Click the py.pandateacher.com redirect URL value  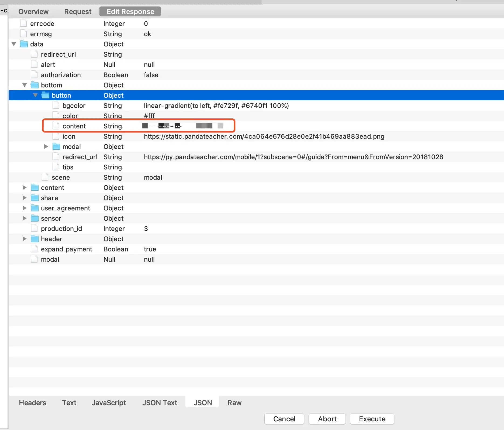coord(293,157)
